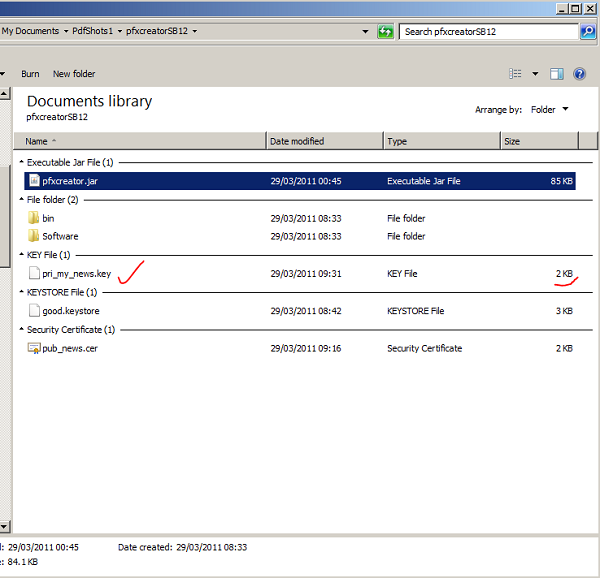Viewport: 600px width, 578px height.
Task: Click Date created value in details pane
Action: [x=212, y=547]
